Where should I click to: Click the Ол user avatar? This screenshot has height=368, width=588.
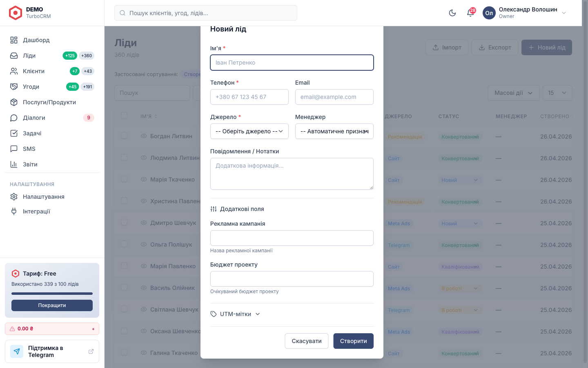(x=489, y=13)
